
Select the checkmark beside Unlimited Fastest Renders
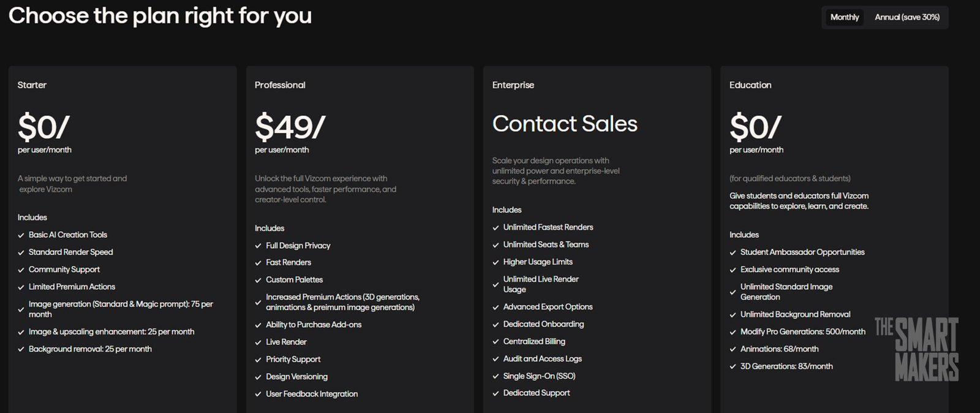(x=495, y=227)
